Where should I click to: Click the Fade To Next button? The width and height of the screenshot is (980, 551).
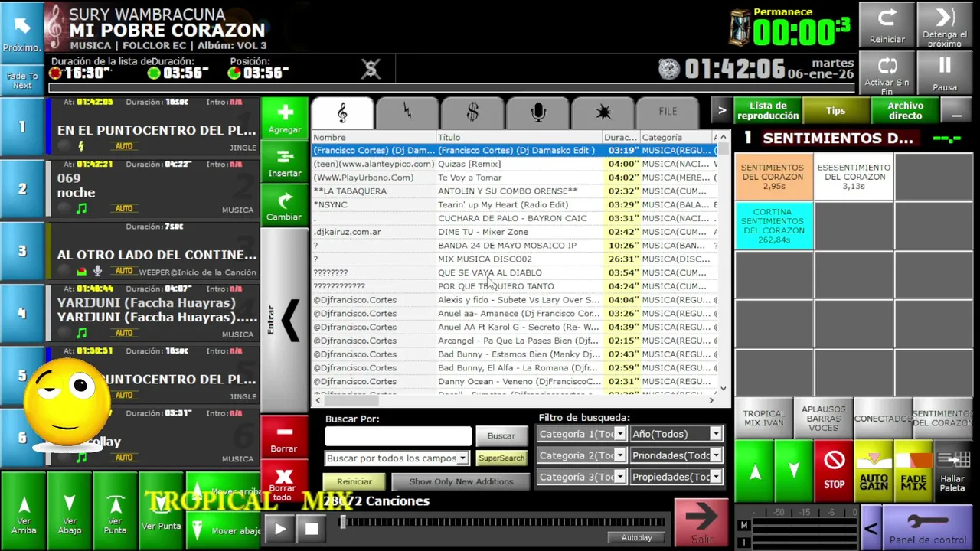tap(22, 80)
